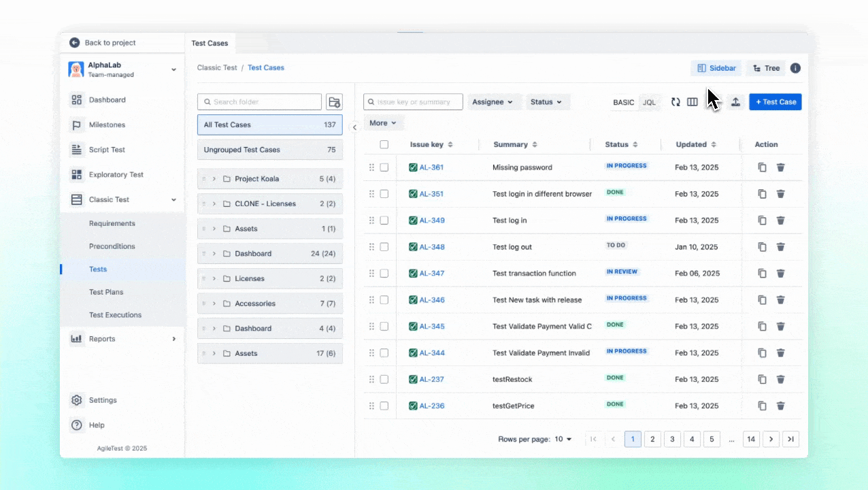The image size is (868, 490).
Task: Open Test Plans in the sidebar
Action: tap(106, 292)
